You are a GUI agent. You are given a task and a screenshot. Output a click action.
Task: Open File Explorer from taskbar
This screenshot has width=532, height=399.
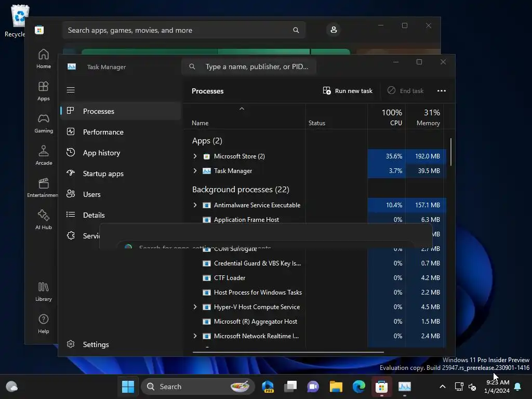point(336,387)
